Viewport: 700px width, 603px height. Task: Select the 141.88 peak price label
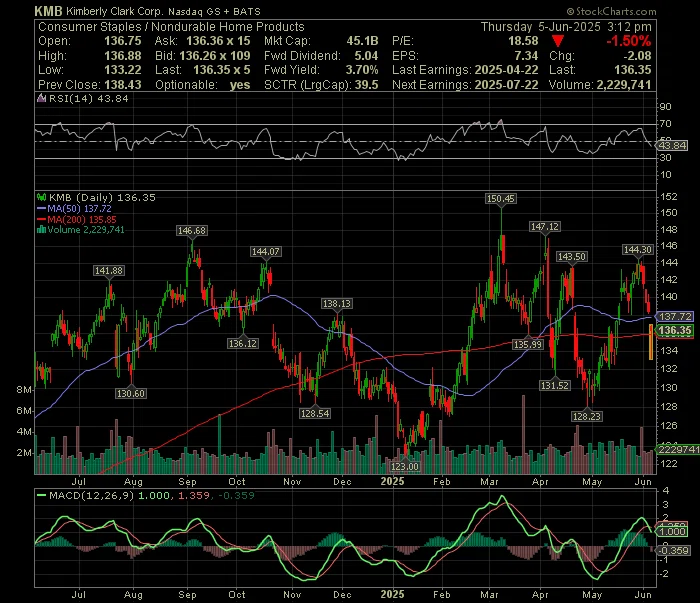(x=109, y=270)
